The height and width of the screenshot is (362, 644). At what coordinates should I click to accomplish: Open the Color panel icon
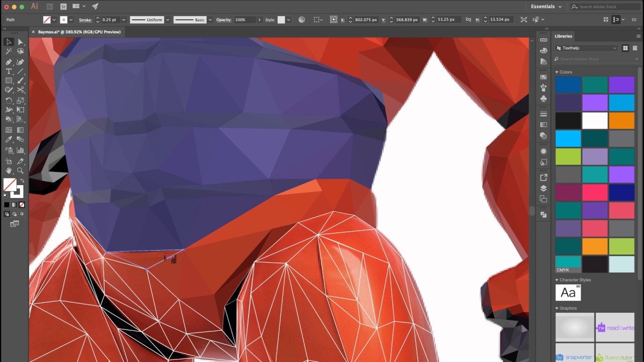click(543, 50)
